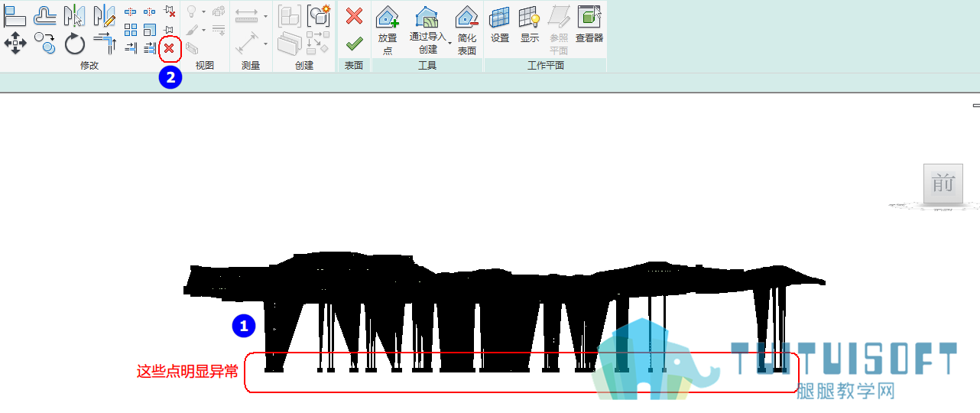
Task: Click the 修改 panel title
Action: [x=89, y=66]
